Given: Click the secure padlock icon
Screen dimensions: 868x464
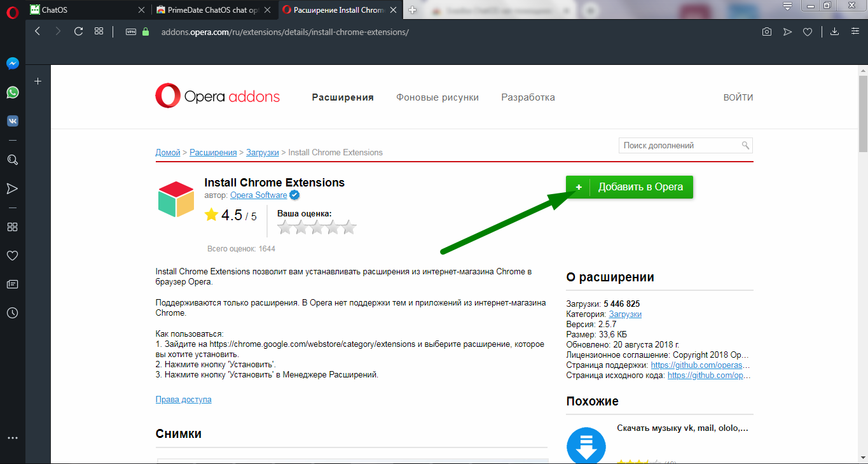Looking at the screenshot, I should [146, 31].
